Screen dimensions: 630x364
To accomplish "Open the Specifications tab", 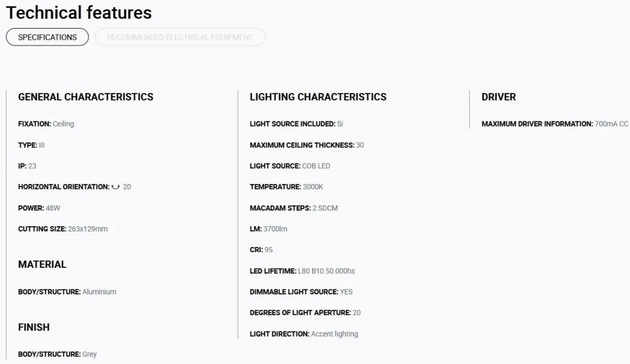I will (x=47, y=37).
